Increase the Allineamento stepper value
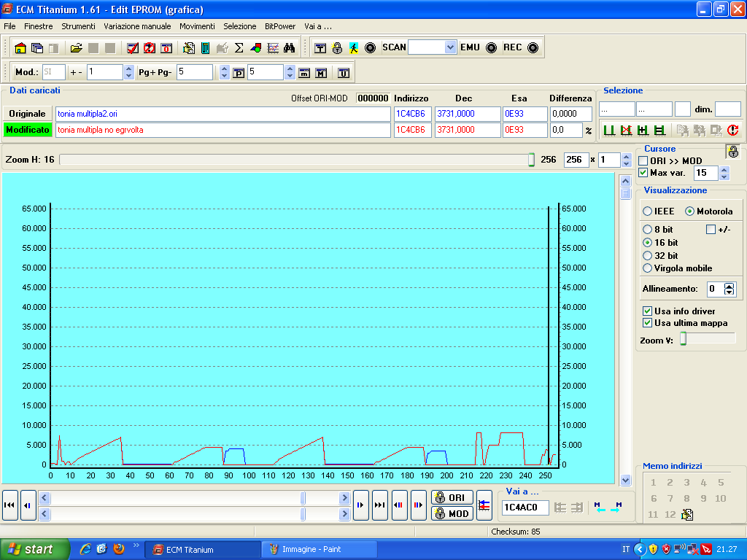747x560 pixels. click(729, 286)
